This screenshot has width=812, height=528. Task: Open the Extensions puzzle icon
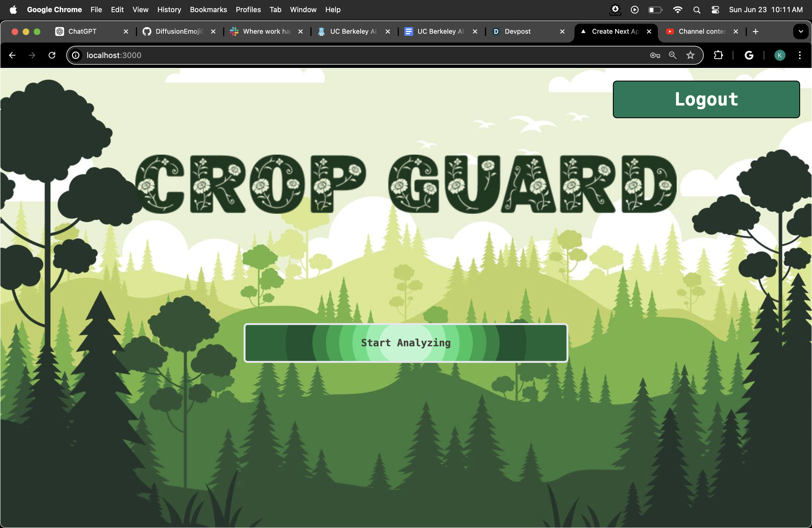pos(718,55)
